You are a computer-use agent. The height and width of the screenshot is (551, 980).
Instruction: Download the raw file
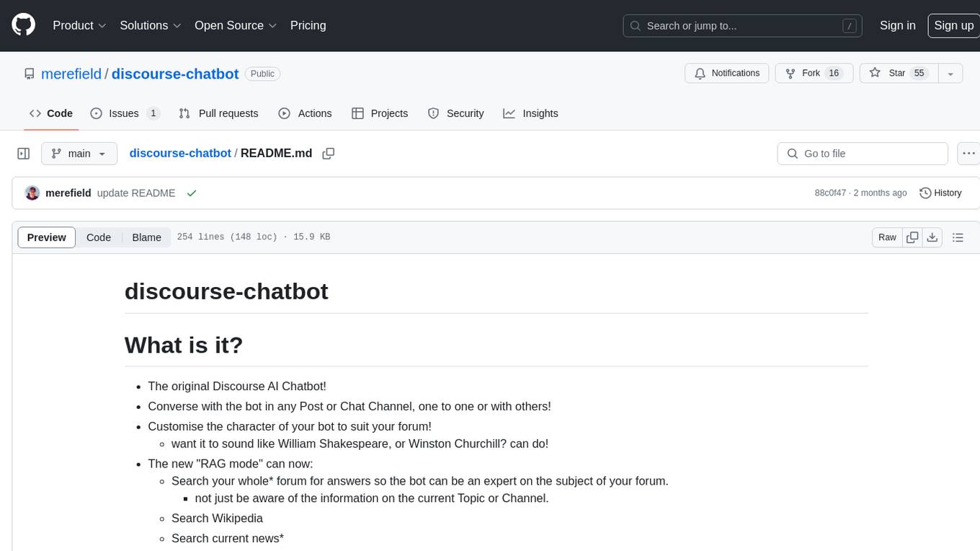[x=932, y=237]
